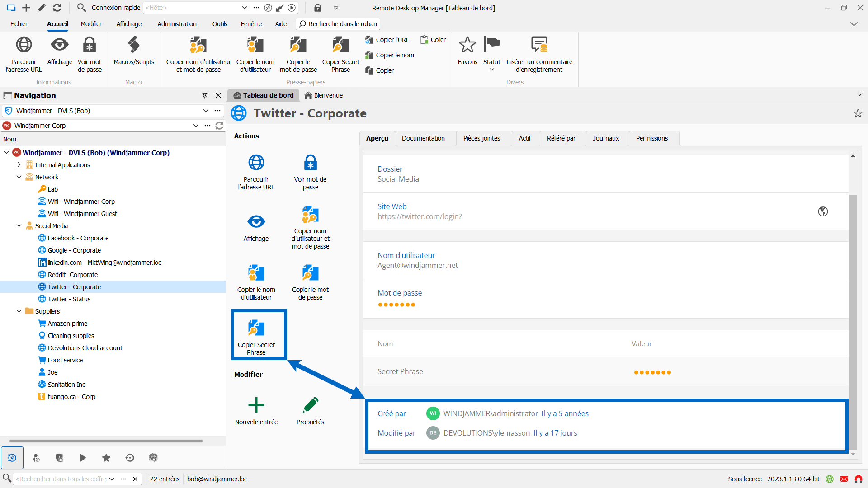Expand the Internal Applications folder
This screenshot has height=488, width=868.
pos(19,165)
